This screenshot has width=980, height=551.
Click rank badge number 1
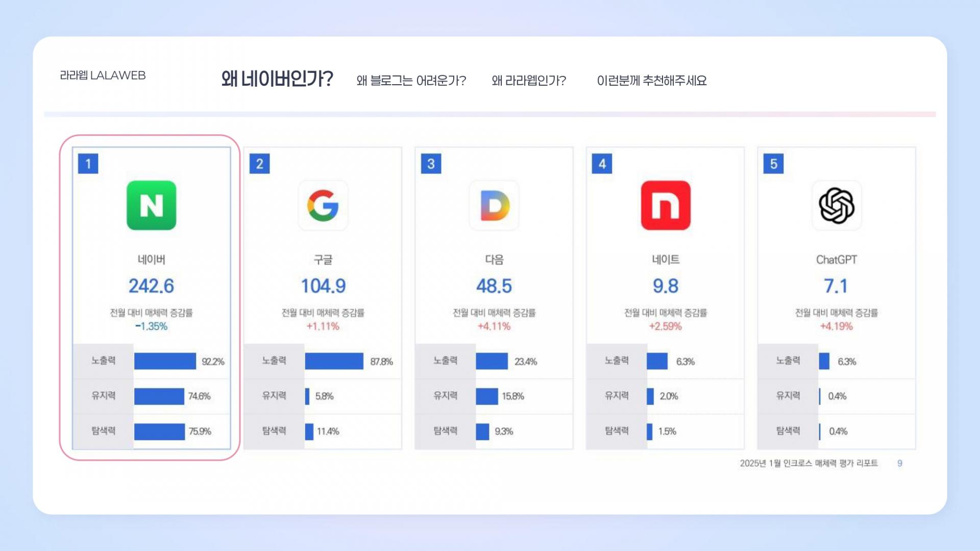coord(88,164)
